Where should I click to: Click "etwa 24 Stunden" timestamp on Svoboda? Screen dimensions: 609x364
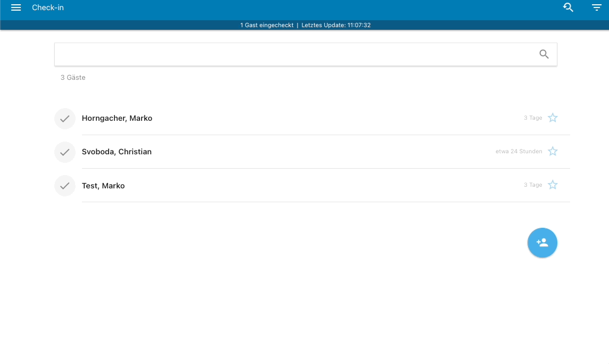pos(519,152)
